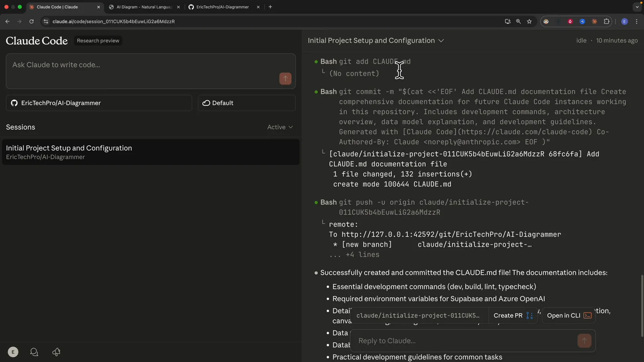Screen dimensions: 644x362
Task: Click the 'git add CLAUDE.md' Bash entry
Action: click(365, 62)
